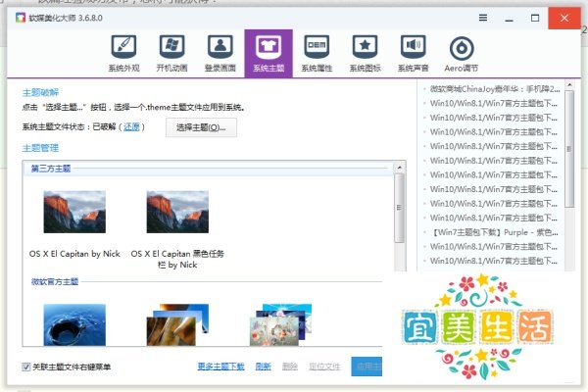This screenshot has width=588, height=392.
Task: Click the 选择主题(O)... button
Action: [201, 127]
